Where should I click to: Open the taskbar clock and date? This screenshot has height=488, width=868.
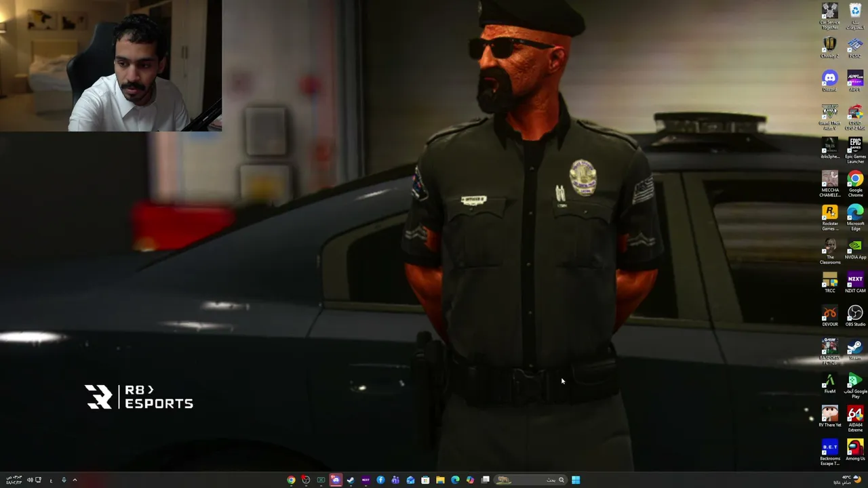pos(13,480)
